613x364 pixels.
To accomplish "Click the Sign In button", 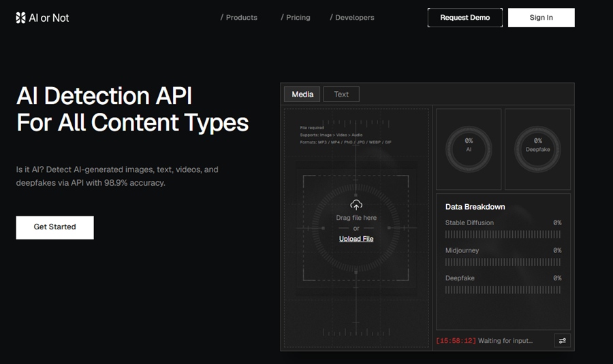I will tap(541, 18).
